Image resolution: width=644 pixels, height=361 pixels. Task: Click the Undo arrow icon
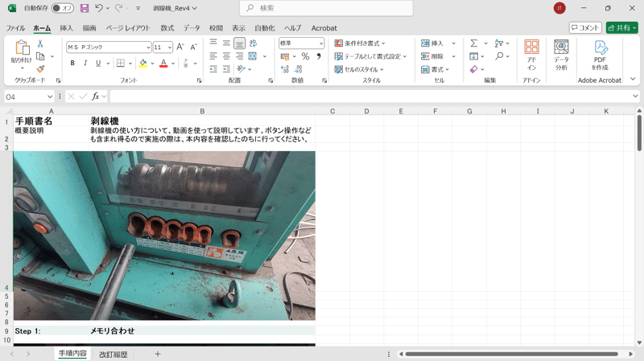click(98, 8)
